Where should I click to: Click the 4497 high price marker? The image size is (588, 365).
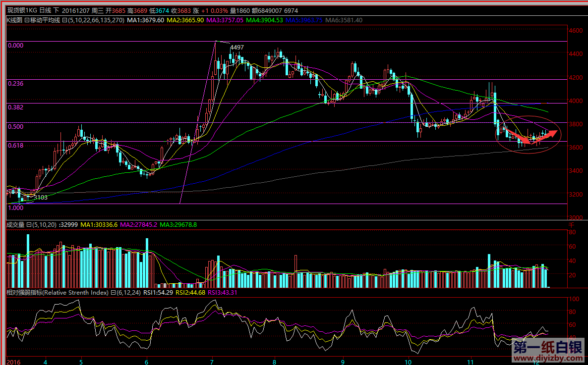[237, 48]
